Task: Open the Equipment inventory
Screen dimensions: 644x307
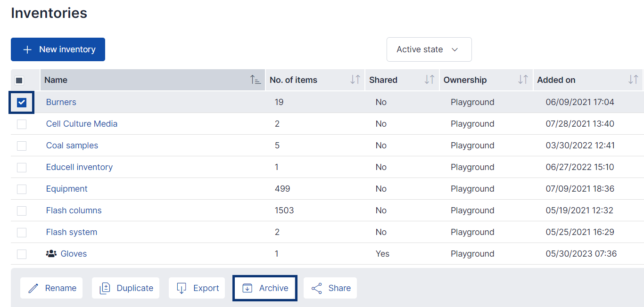Action: [66, 188]
